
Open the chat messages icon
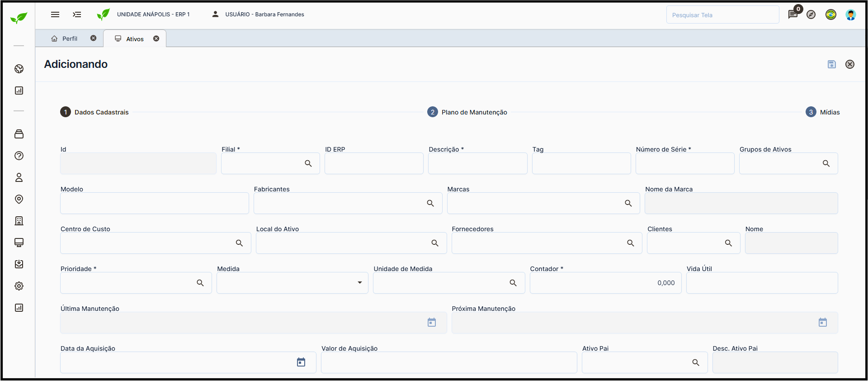pos(793,14)
